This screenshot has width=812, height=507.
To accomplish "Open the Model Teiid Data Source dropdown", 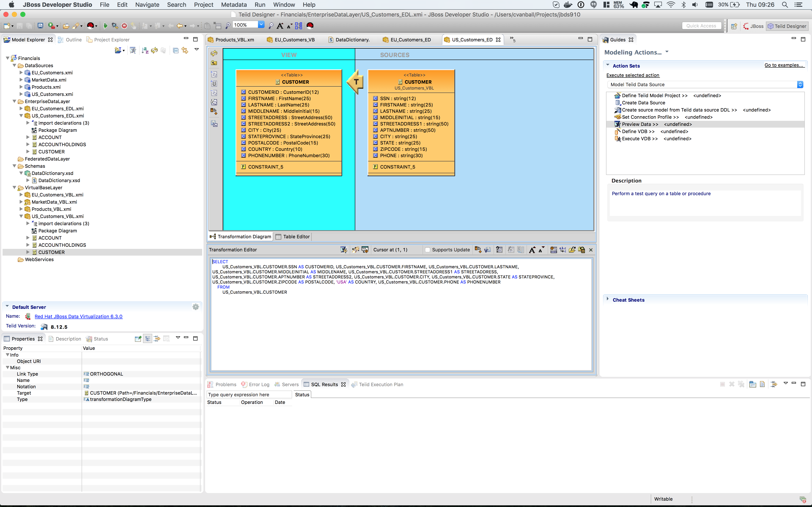I will tap(801, 84).
